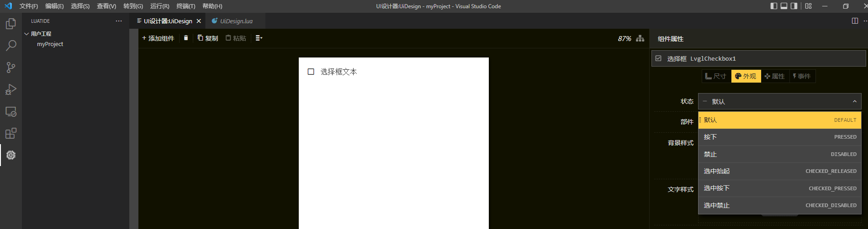Click the 组件属性 panel header
This screenshot has height=229, width=868.
coord(671,39)
